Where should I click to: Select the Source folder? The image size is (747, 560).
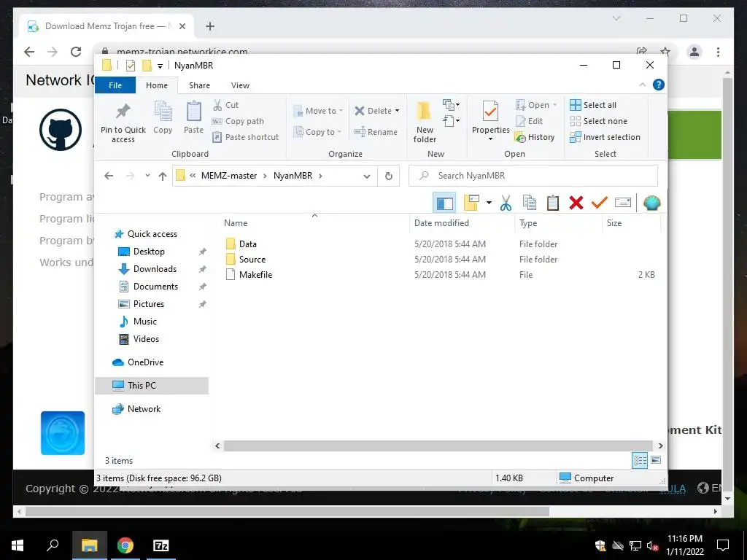[x=252, y=260]
